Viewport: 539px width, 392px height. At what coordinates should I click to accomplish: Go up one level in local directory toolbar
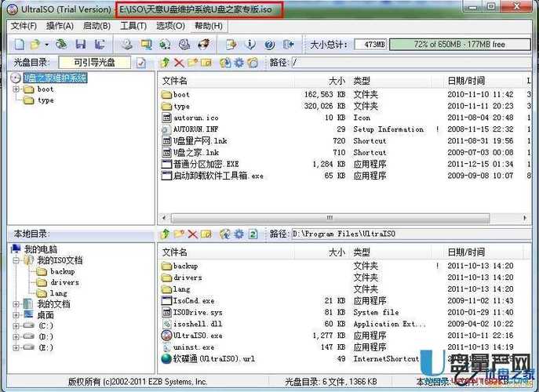pos(165,234)
